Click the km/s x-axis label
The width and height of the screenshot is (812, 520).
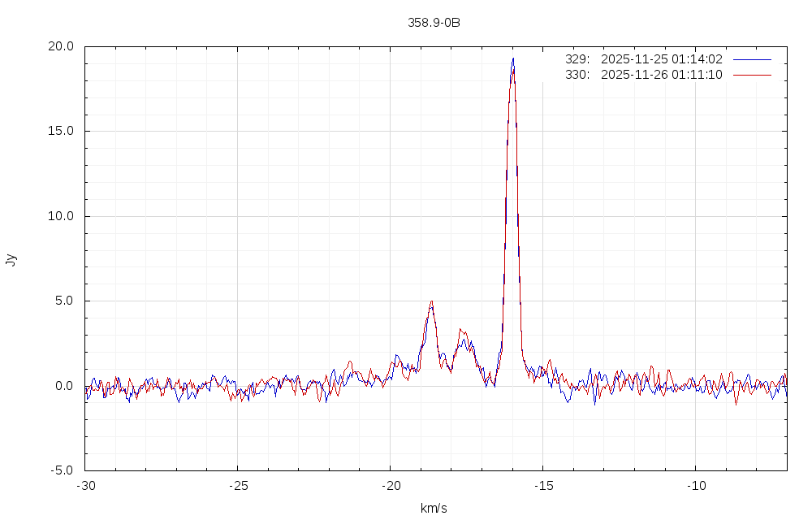click(x=434, y=509)
